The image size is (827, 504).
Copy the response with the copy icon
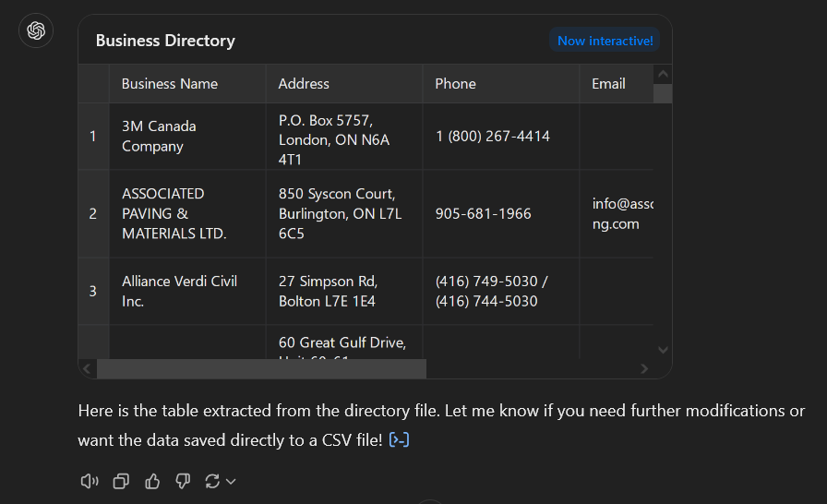click(121, 481)
